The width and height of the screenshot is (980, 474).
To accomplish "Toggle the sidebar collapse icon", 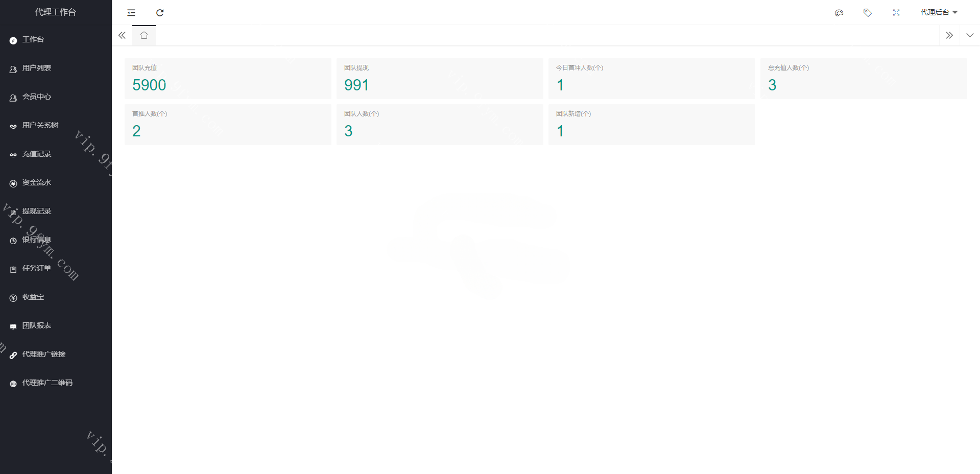I will coord(131,13).
